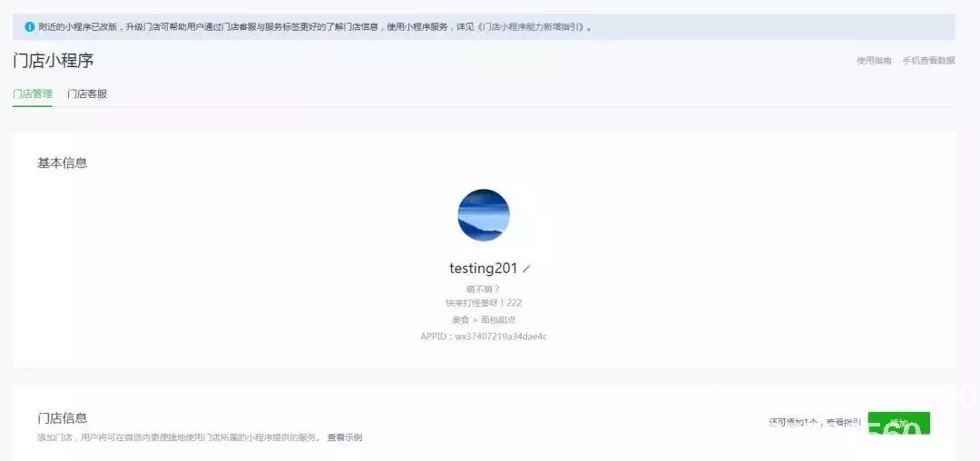Click the 门店小程序 page title

(54, 61)
